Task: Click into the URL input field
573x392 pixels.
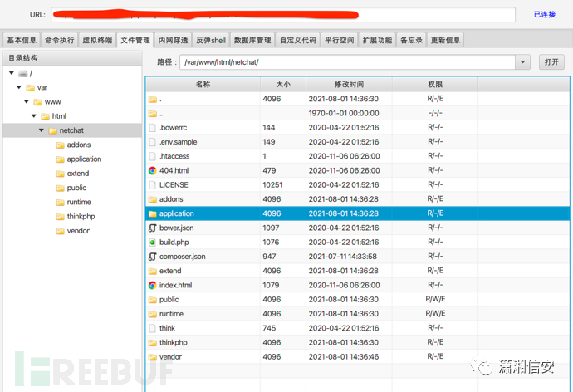Action: [283, 15]
